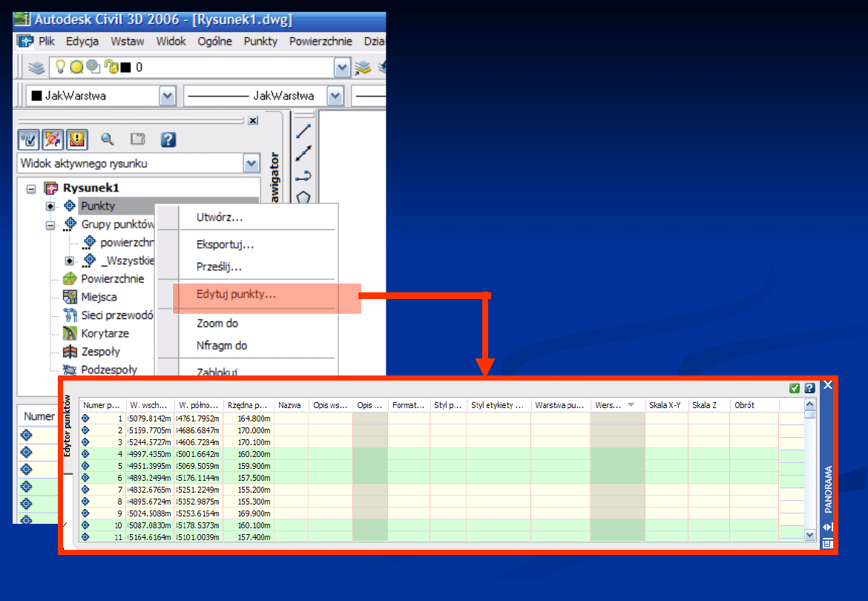This screenshot has height=601, width=868.
Task: Select the Line draw tool
Action: 303,132
